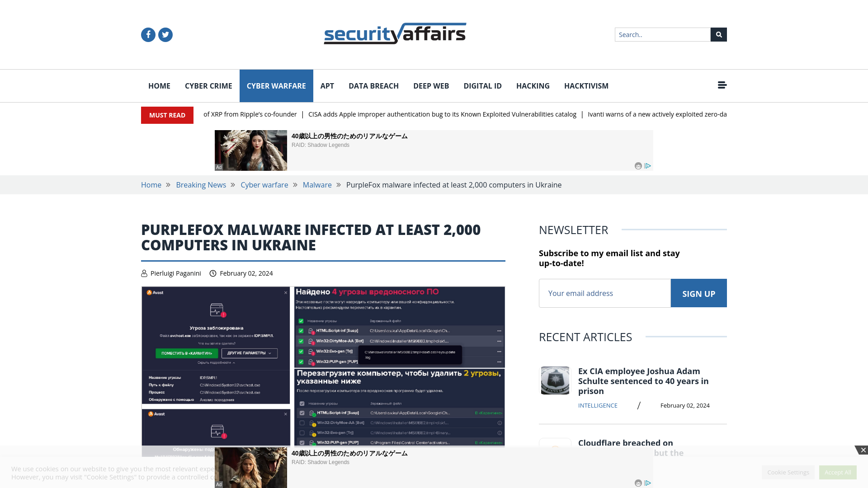
Task: Click the search magnifier icon
Action: pos(719,34)
